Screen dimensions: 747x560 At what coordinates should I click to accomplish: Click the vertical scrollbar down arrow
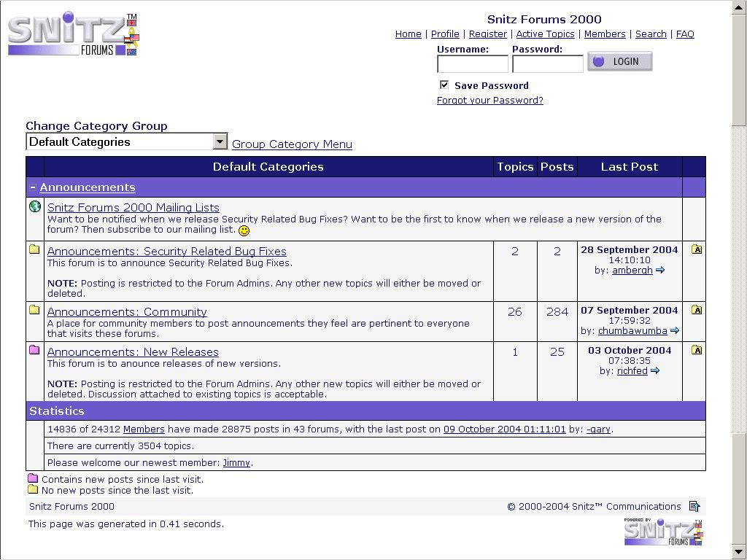coord(739,552)
